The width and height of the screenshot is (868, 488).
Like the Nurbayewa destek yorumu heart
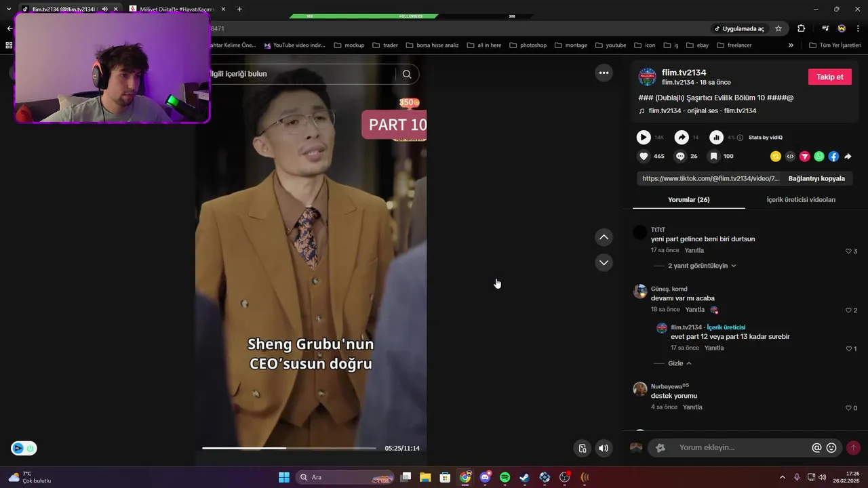(x=848, y=408)
